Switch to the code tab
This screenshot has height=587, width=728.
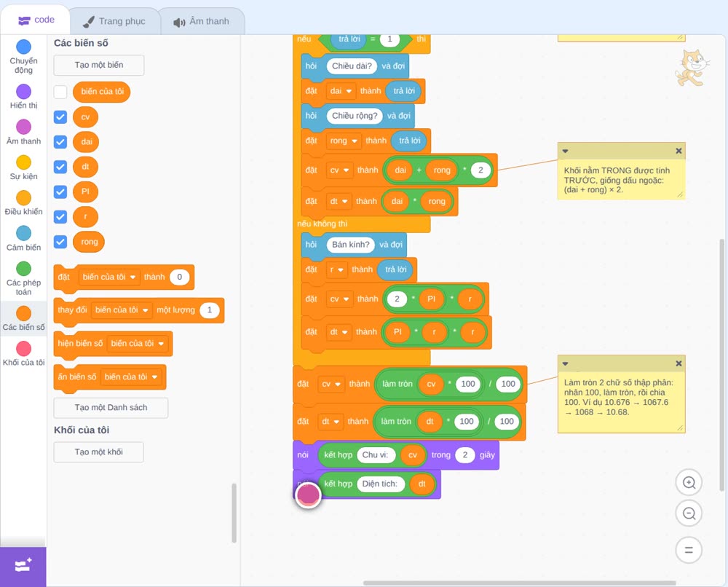(36, 20)
